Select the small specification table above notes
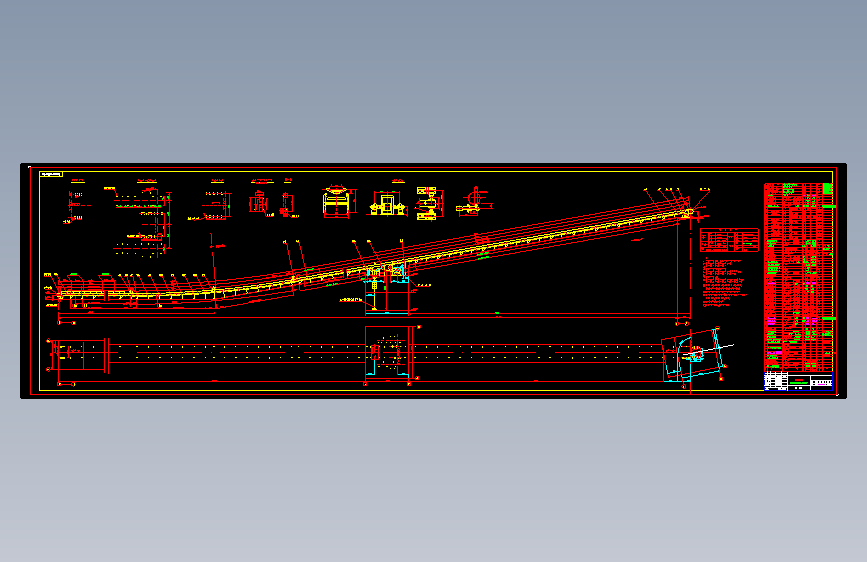The width and height of the screenshot is (867, 562). 729,240
